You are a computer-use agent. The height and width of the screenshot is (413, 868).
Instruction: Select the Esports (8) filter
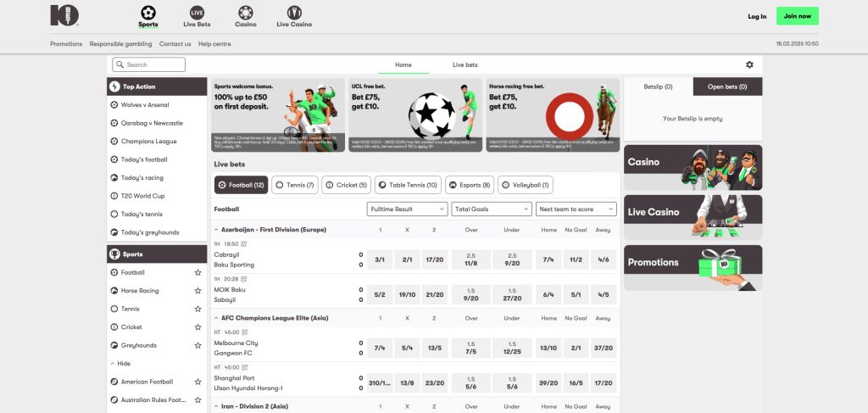pos(470,185)
